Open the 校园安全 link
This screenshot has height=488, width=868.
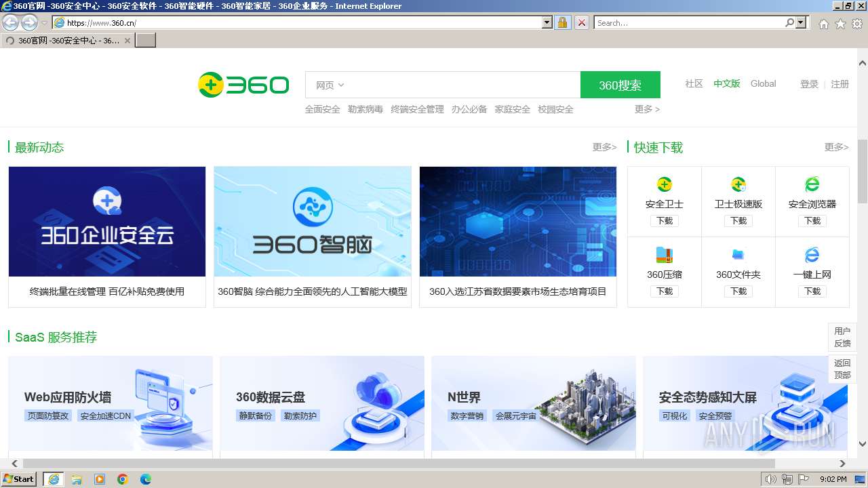(555, 109)
